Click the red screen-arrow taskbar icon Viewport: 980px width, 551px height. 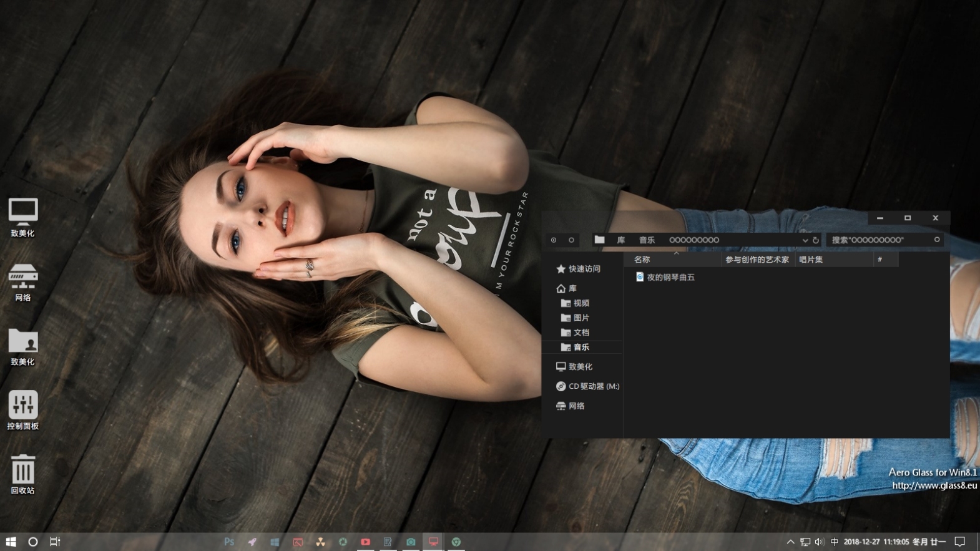click(298, 542)
